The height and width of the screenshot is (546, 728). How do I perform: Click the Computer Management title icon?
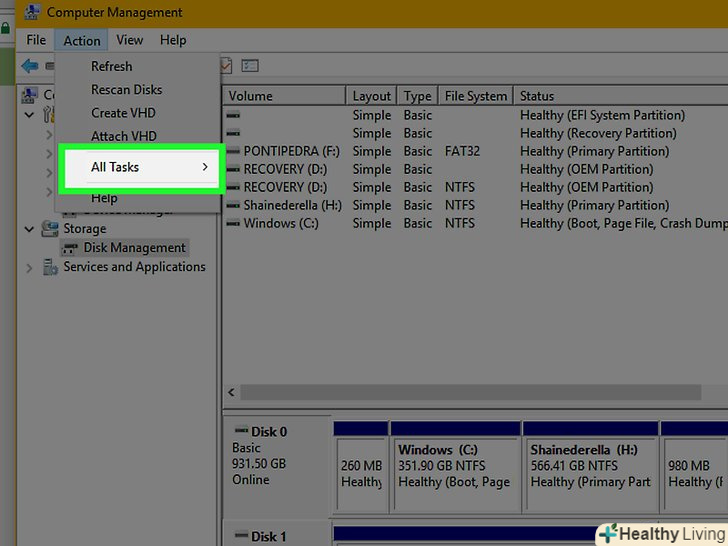[x=32, y=11]
